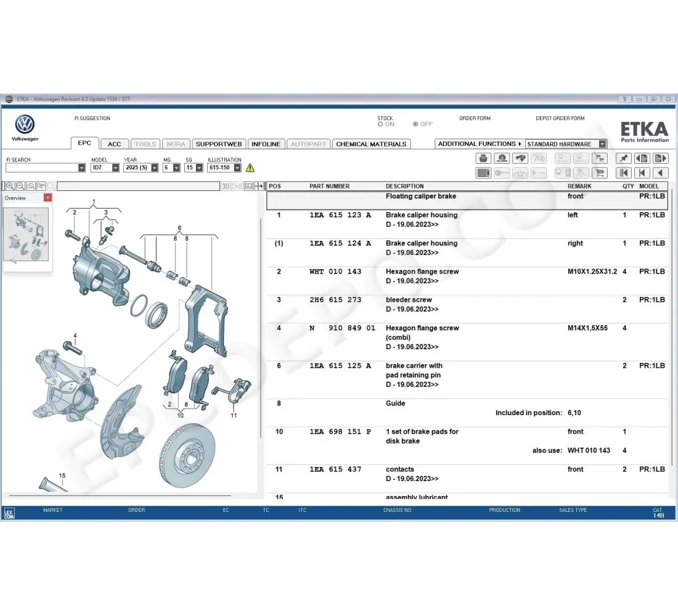This screenshot has width=678, height=616.
Task: Click the single-bar skip-back navigation icon
Action: point(642,173)
